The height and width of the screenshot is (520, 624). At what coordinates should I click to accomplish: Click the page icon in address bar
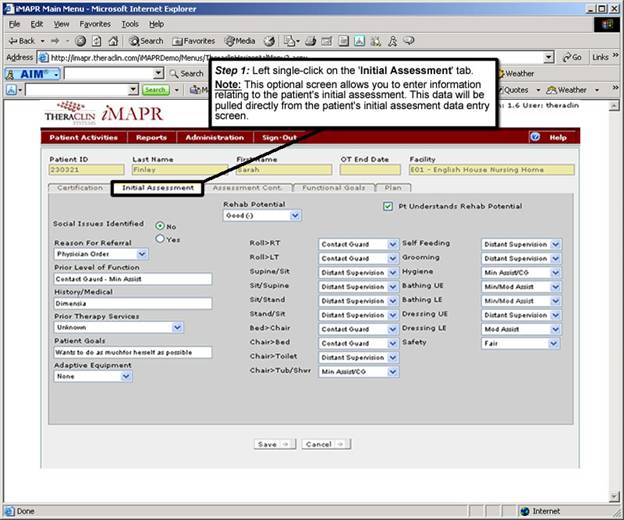(x=43, y=58)
